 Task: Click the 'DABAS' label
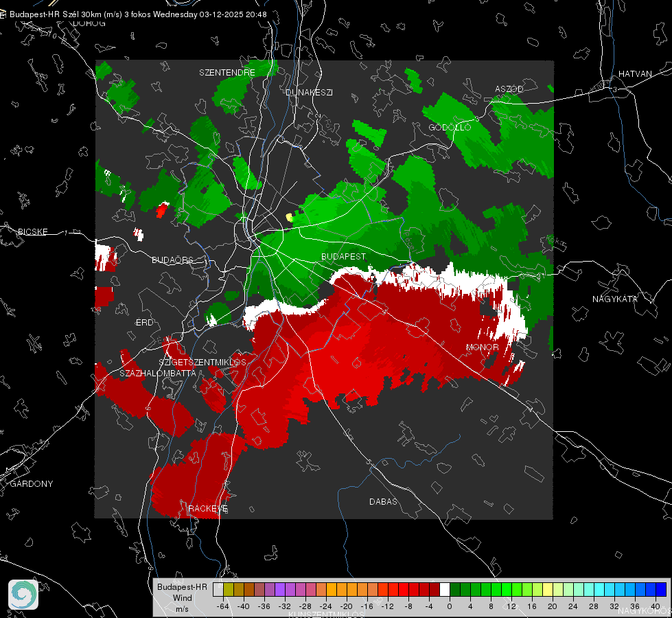pos(383,501)
